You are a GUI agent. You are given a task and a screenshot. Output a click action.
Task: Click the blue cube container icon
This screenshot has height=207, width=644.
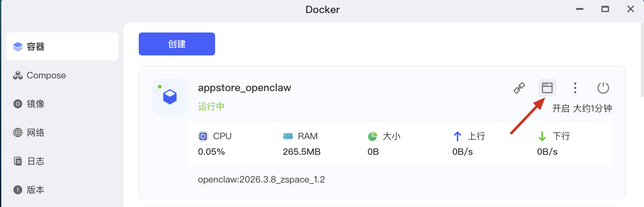[170, 97]
